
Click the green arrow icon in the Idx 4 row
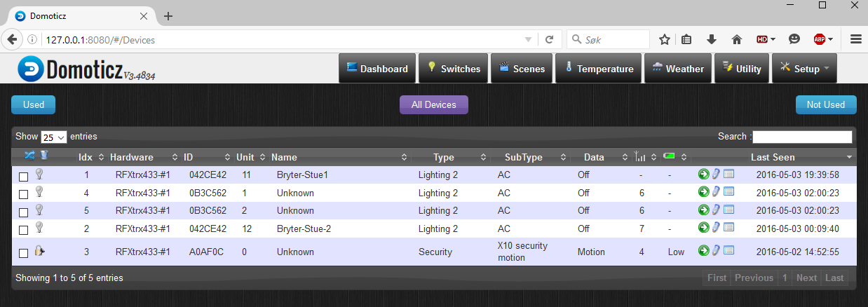704,191
